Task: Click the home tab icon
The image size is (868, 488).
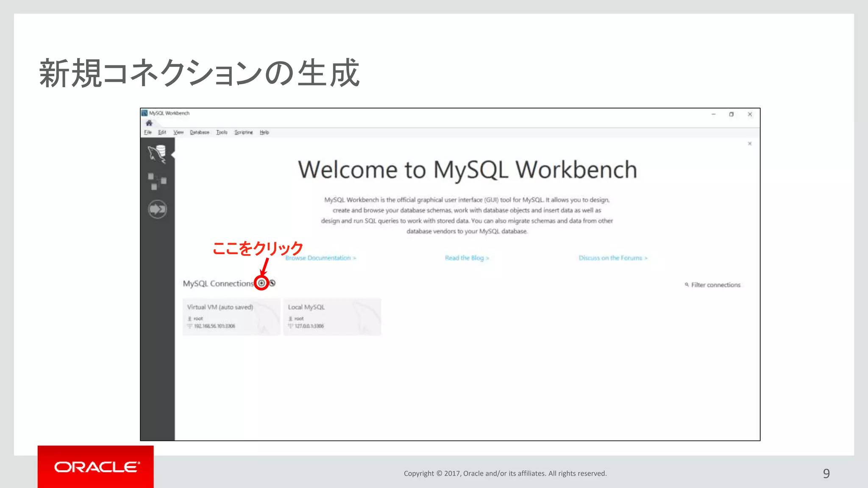Action: pos(149,123)
